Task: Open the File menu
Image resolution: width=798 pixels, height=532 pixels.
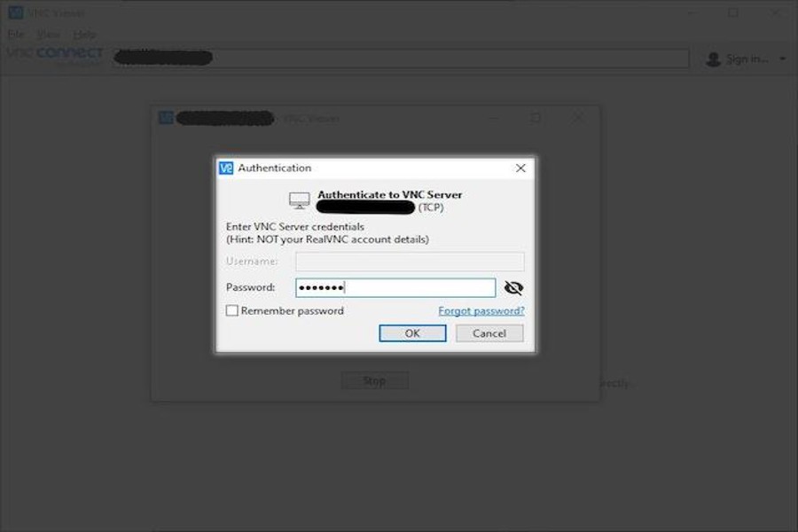Action: [16, 34]
